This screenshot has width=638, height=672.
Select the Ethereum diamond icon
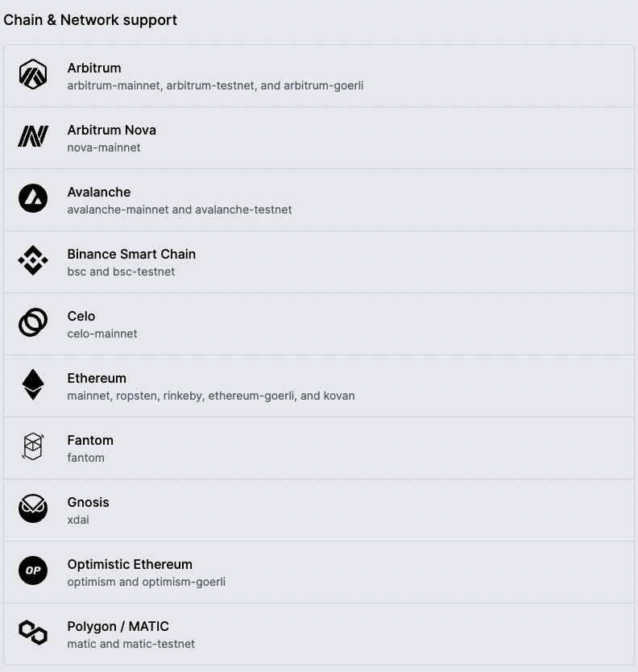33,384
